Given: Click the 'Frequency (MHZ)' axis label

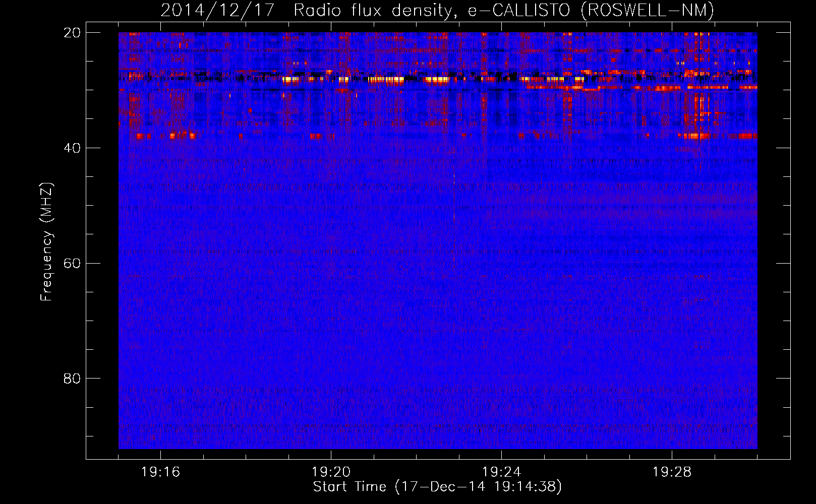Looking at the screenshot, I should coord(46,242).
